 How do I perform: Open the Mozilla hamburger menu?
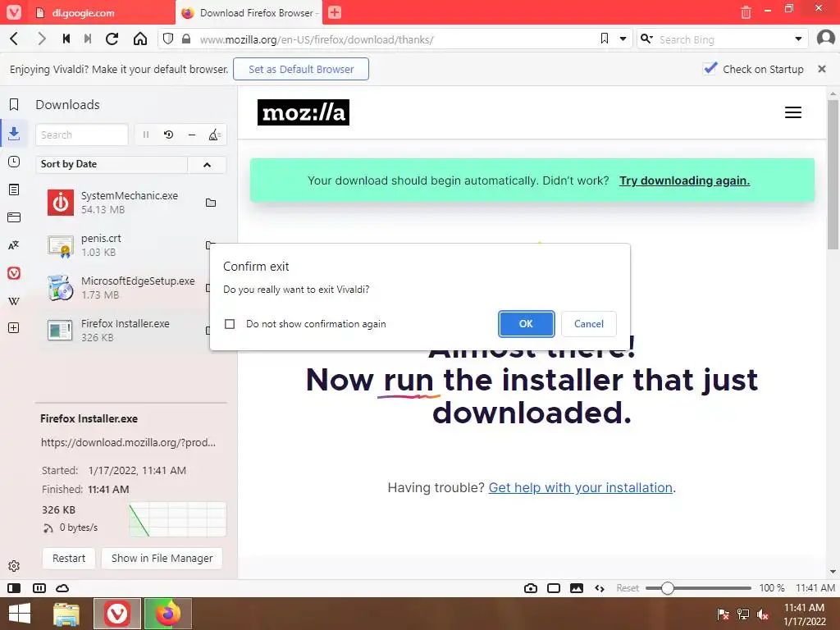point(793,112)
